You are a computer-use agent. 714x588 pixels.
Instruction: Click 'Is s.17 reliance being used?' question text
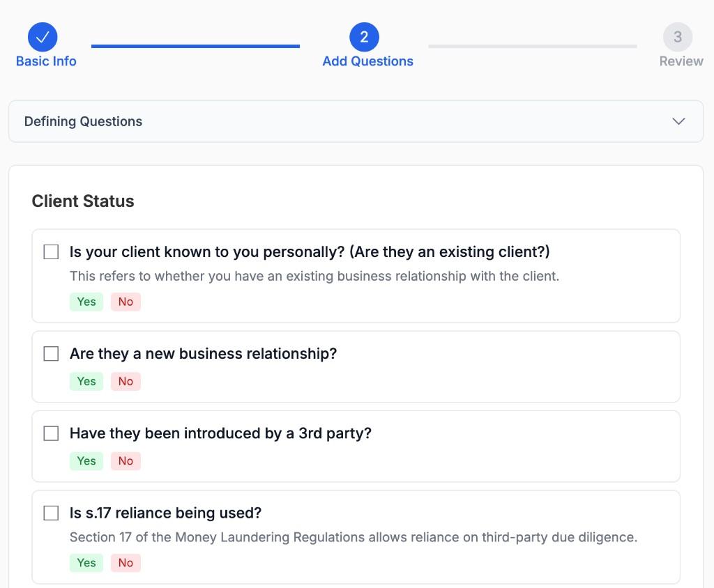coord(165,513)
